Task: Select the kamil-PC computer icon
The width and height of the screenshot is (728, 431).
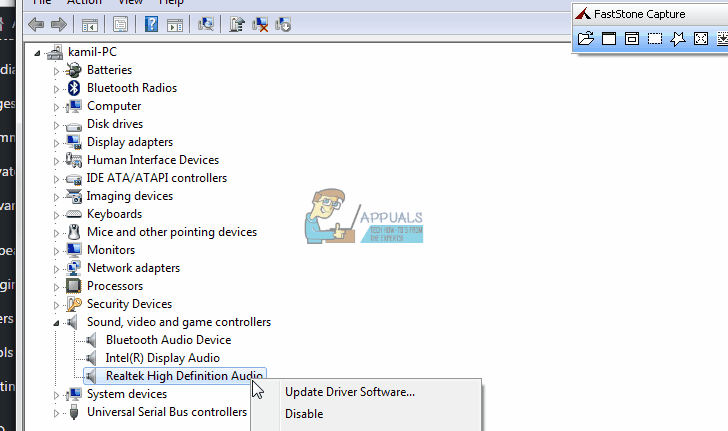Action: coord(55,52)
